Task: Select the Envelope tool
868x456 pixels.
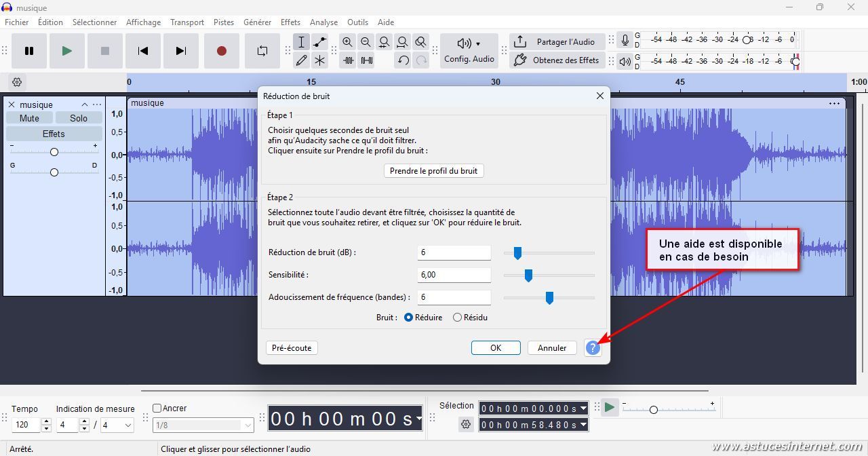Action: click(319, 42)
